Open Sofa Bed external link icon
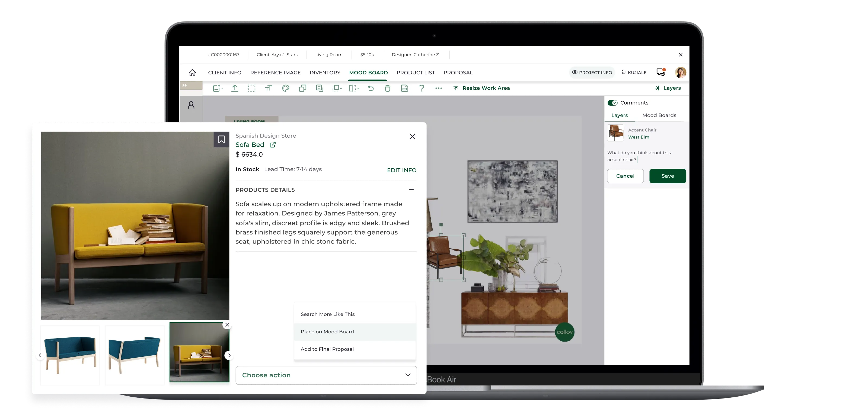This screenshot has height=411, width=868. [273, 145]
